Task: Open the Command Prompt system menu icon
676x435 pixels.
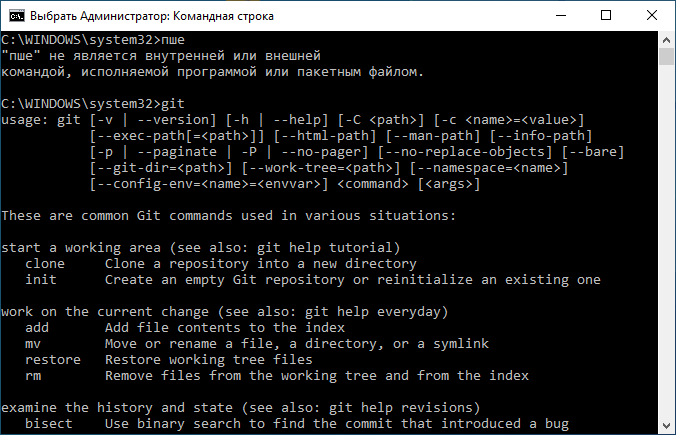Action: (x=17, y=16)
